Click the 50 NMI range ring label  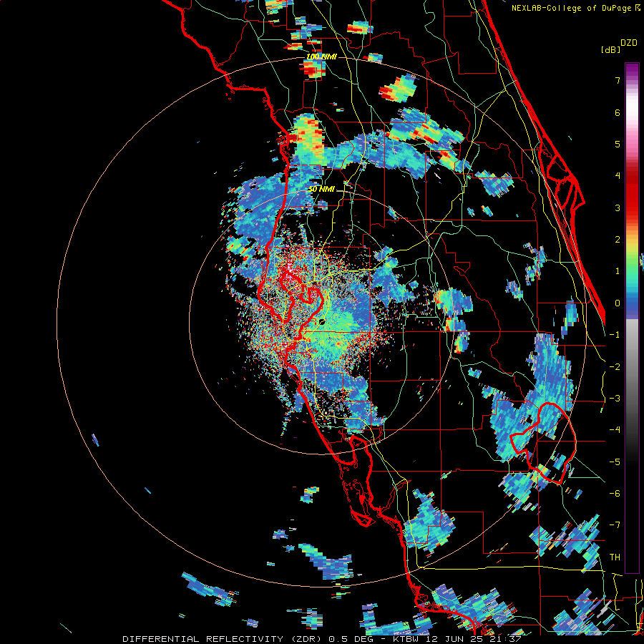[x=321, y=190]
